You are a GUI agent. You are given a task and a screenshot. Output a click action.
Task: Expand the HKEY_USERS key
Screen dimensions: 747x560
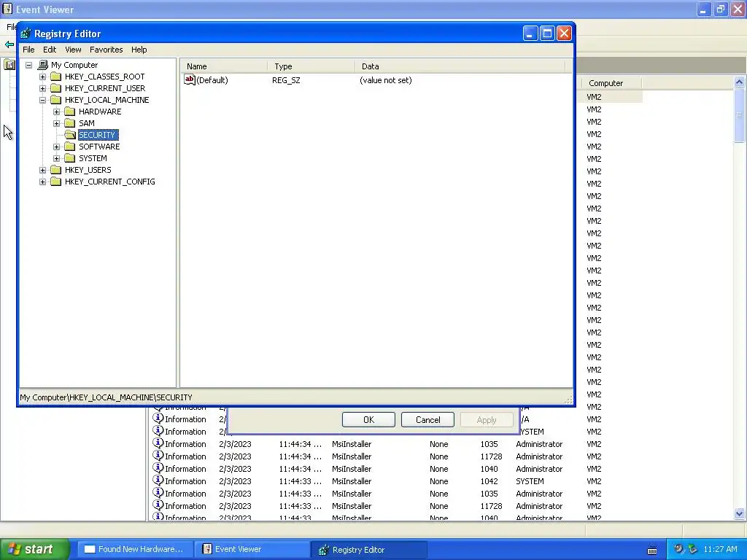42,170
